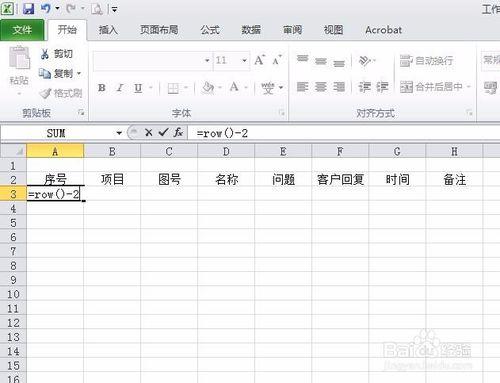Click the formula bar input =row()-2
This screenshot has width=500, height=383.
343,133
